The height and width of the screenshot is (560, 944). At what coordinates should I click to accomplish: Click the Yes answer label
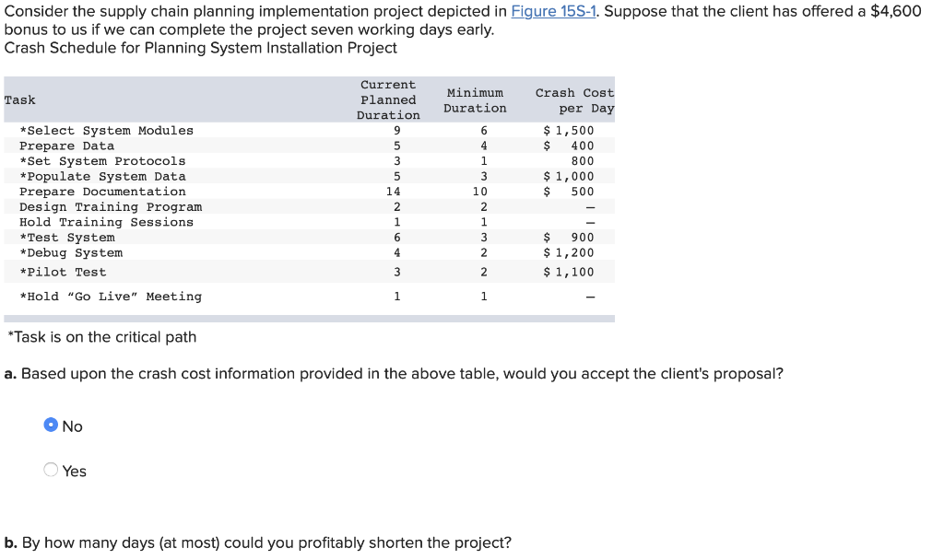point(74,471)
